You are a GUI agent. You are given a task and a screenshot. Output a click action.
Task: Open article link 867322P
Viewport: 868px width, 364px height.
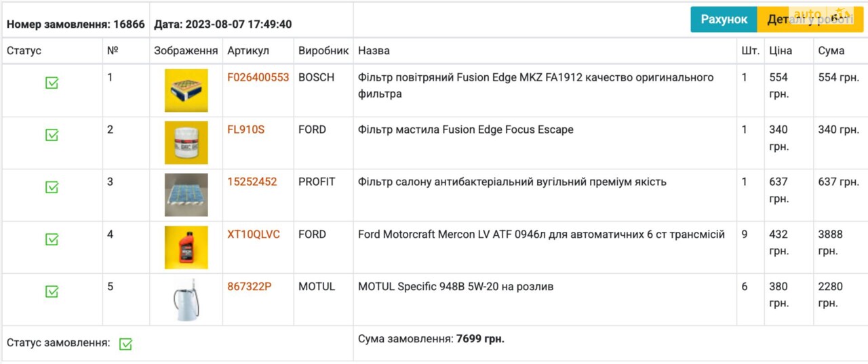250,286
